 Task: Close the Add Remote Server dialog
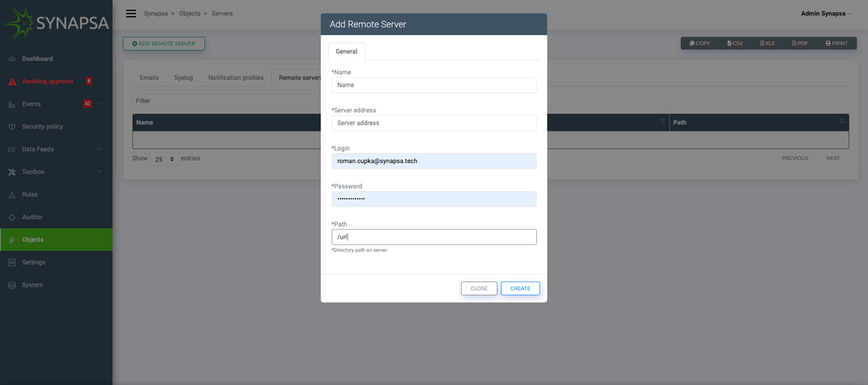[x=479, y=288]
